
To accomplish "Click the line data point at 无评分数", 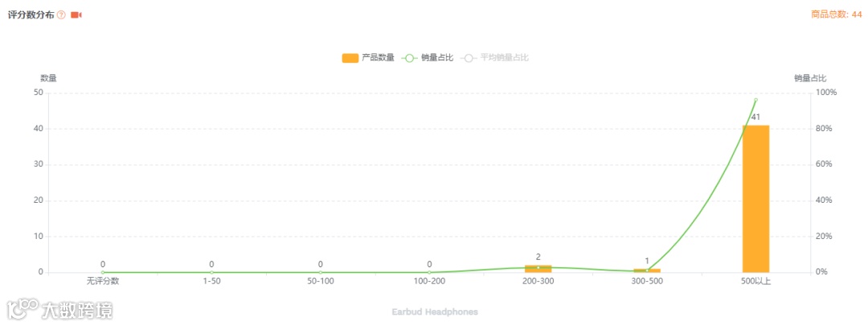I will pos(102,272).
